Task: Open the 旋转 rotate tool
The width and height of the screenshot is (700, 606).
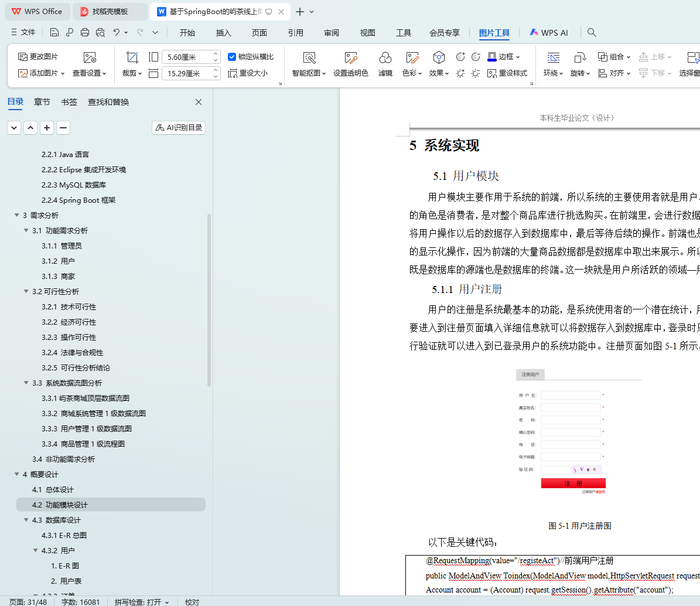Action: [x=580, y=64]
